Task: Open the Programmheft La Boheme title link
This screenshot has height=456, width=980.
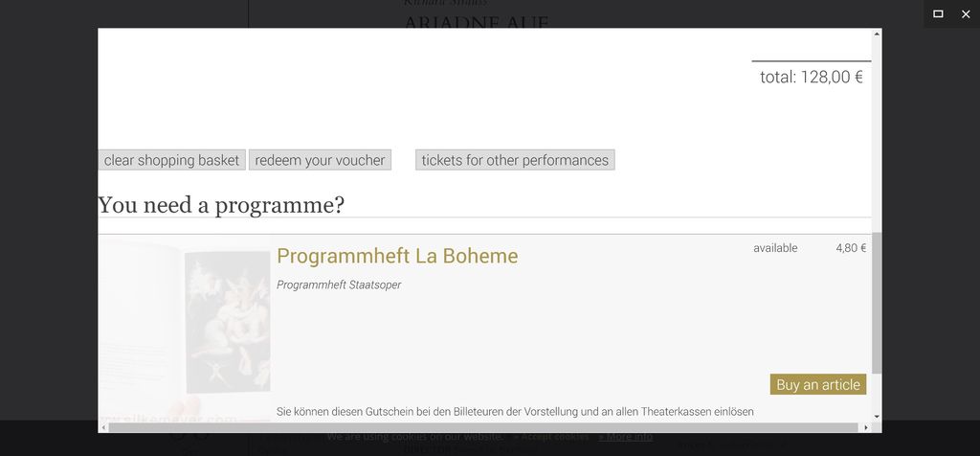Action: pos(397,256)
